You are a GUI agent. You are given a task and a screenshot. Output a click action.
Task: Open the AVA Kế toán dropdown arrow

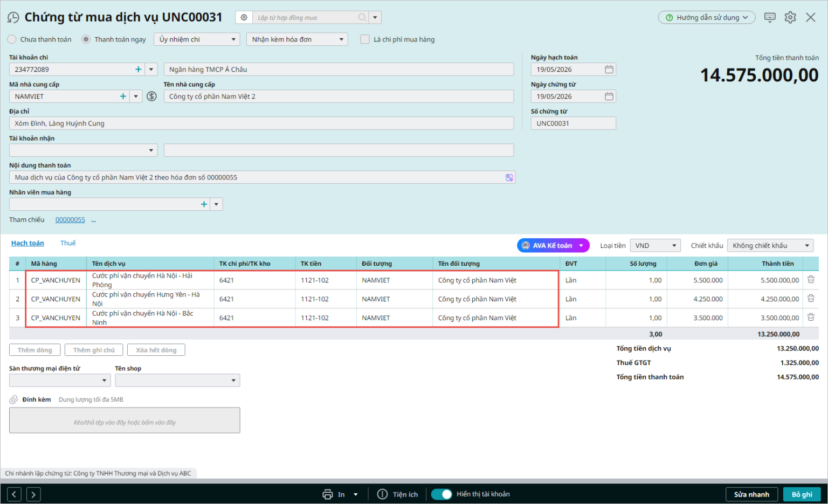pyautogui.click(x=581, y=245)
